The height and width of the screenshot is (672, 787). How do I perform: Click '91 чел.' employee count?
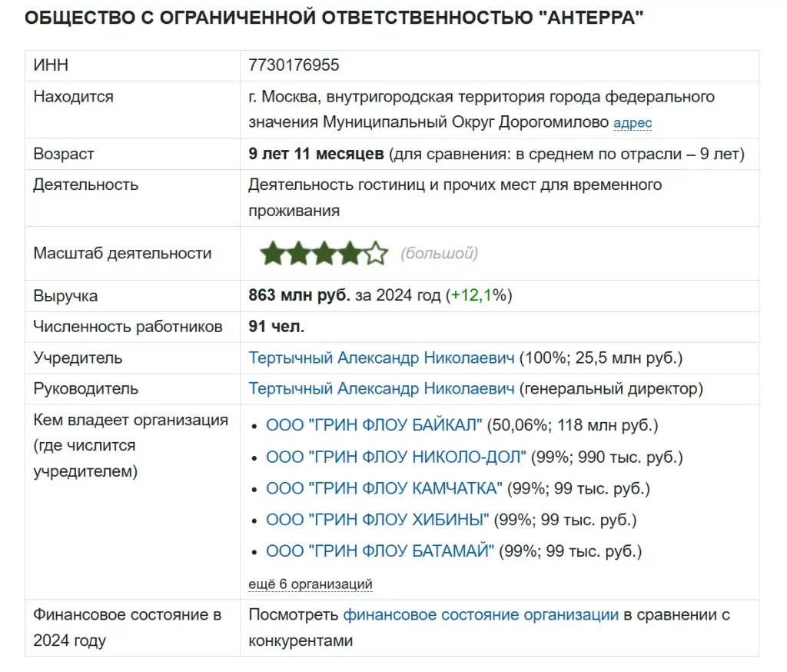[276, 327]
